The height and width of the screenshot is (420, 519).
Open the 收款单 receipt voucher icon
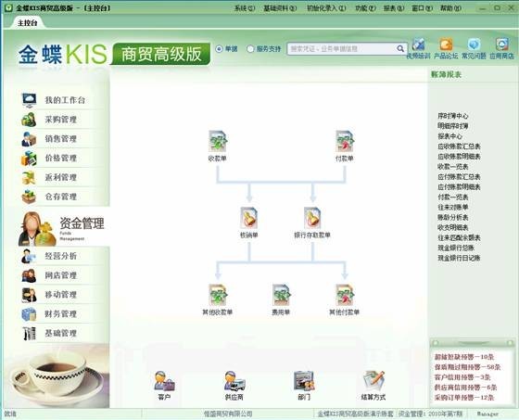(x=218, y=142)
